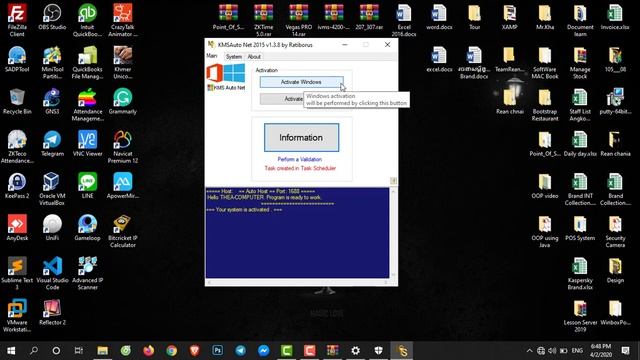Image resolution: width=640 pixels, height=360 pixels.
Task: Select the Excel 2016.docx file
Action: click(404, 20)
